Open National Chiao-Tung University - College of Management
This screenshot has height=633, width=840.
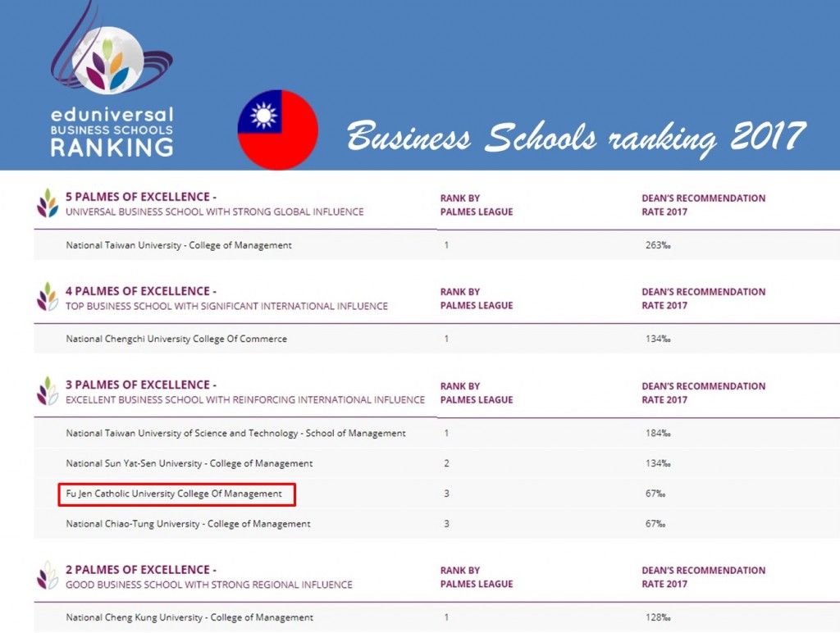pyautogui.click(x=188, y=524)
